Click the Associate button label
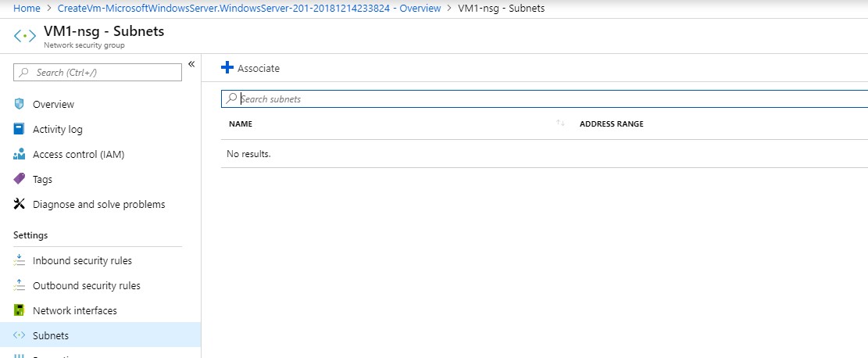 coord(259,68)
